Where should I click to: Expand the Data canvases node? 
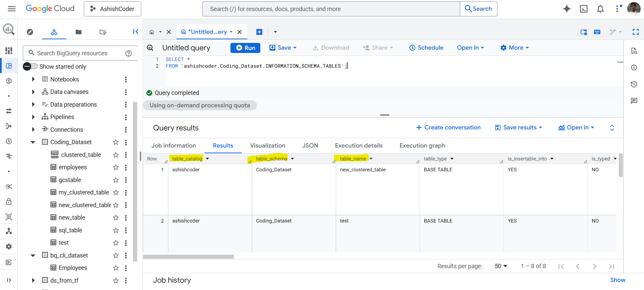coord(33,92)
